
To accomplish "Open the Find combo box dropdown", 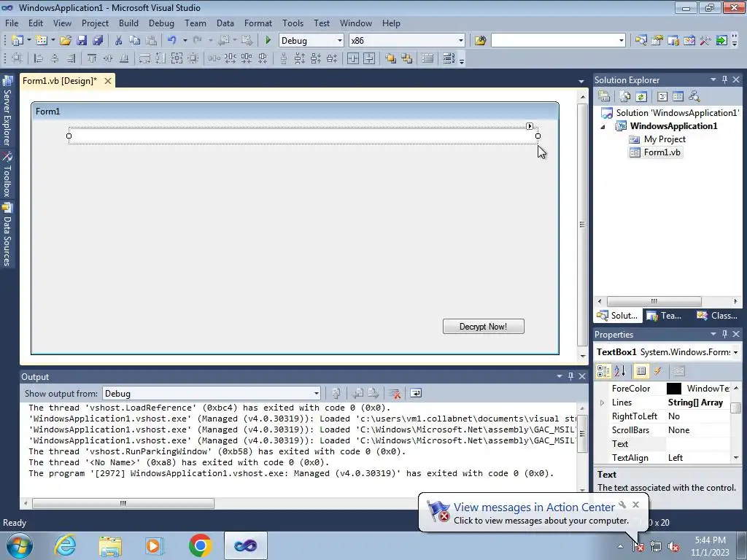I will [x=622, y=41].
